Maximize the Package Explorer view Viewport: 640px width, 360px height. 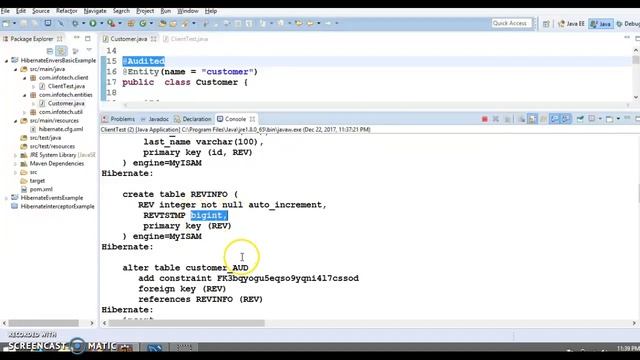coord(88,38)
